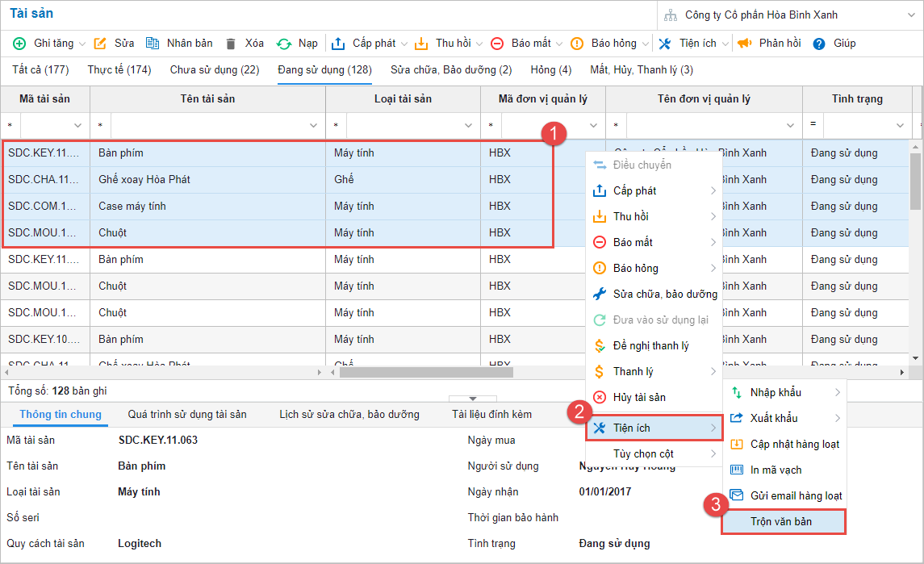This screenshot has height=564, width=924.
Task: Select Sửa chữa, bảo dưỡng context menu item
Action: click(x=664, y=294)
